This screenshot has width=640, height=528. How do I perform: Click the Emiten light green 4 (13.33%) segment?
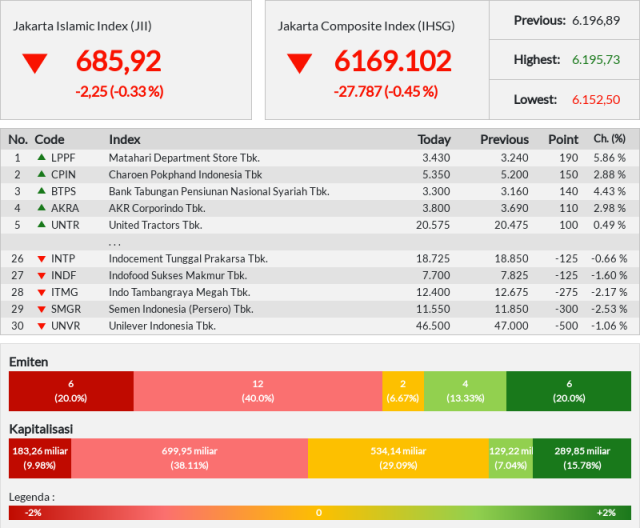click(465, 391)
